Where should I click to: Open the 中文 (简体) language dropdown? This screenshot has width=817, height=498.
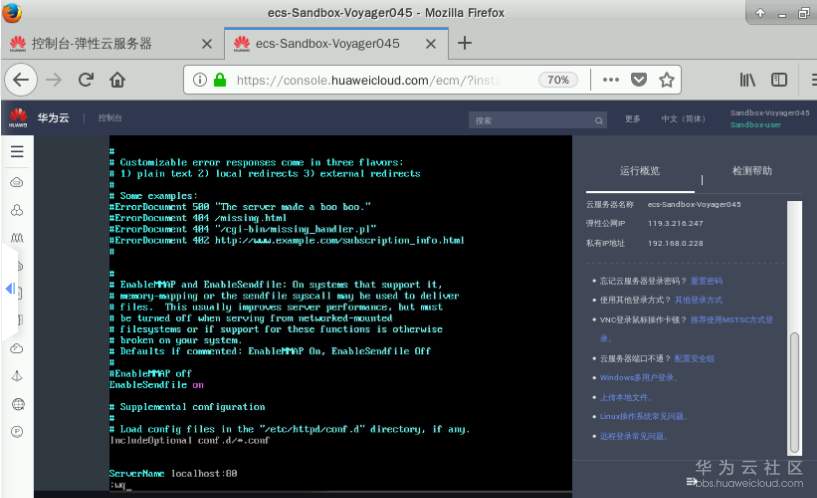[x=683, y=119]
